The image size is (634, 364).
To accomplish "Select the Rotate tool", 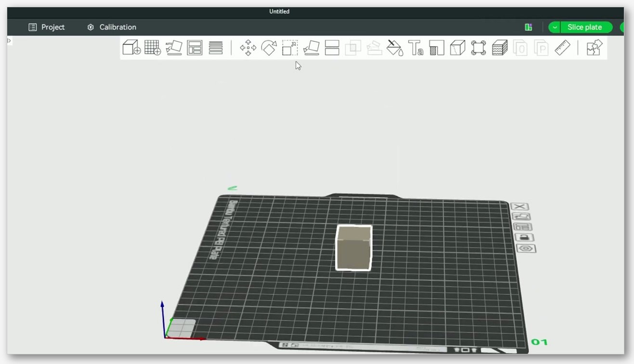I will (269, 48).
